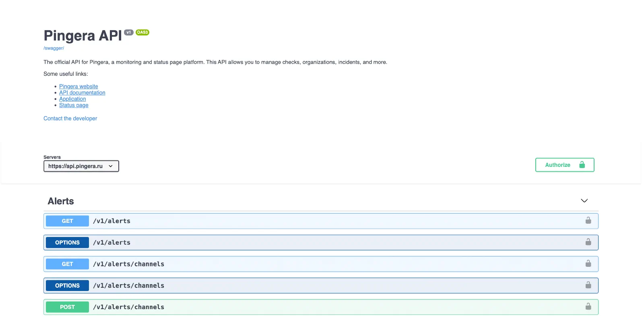Open the Status page link
Screen dimensions: 644x318
74,105
